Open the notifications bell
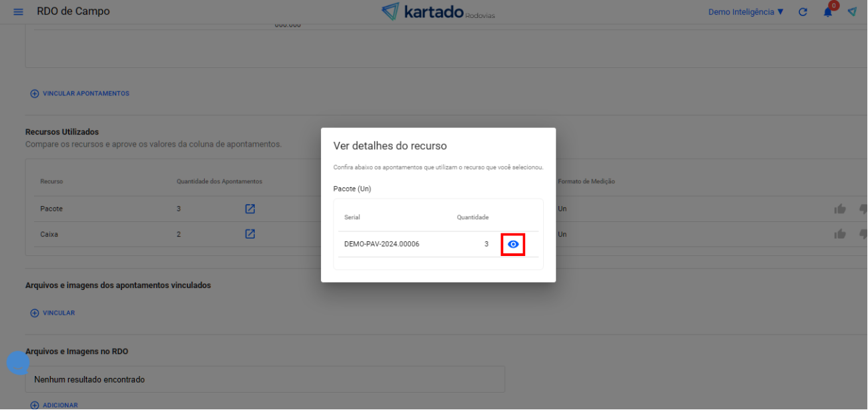The image size is (868, 410). pos(828,12)
